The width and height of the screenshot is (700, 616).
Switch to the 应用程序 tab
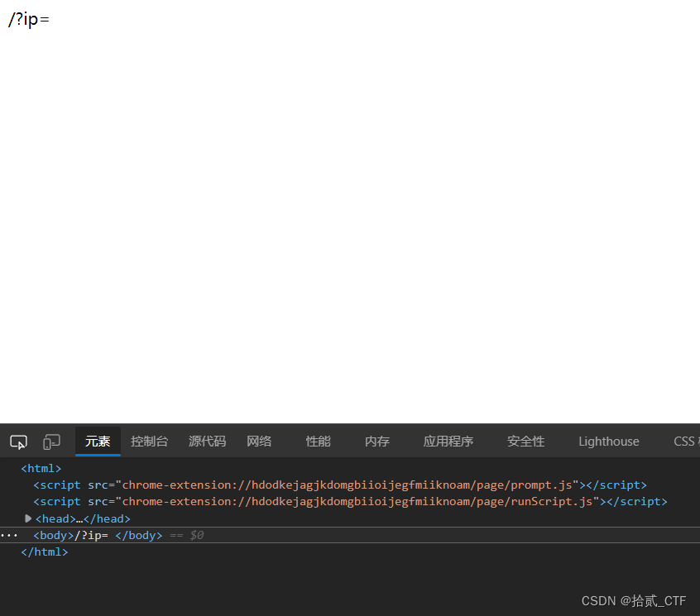pyautogui.click(x=448, y=442)
